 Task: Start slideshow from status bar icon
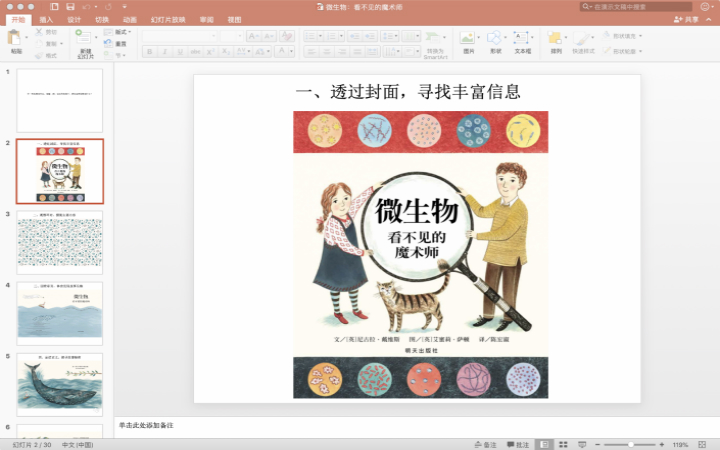pyautogui.click(x=582, y=444)
